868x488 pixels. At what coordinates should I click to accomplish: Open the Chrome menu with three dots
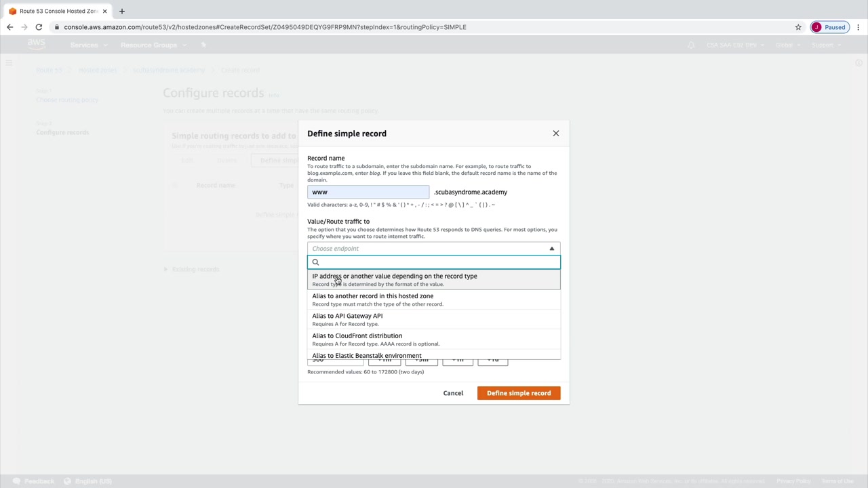click(x=859, y=27)
